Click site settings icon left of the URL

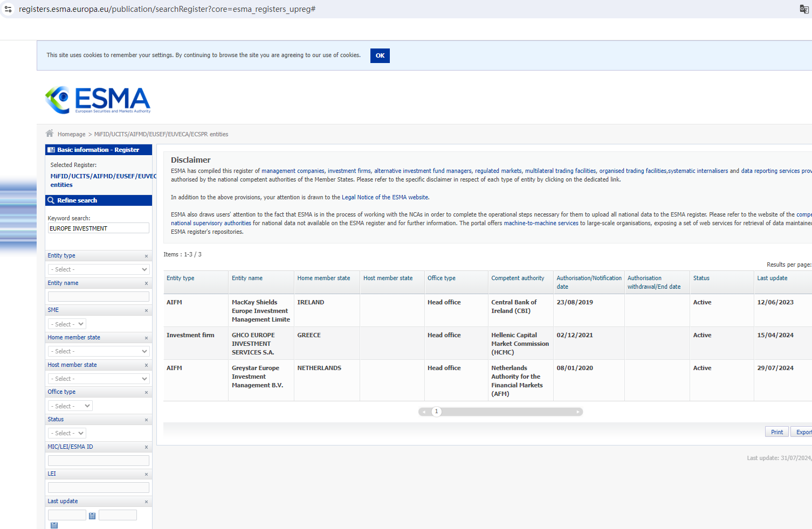pyautogui.click(x=8, y=9)
